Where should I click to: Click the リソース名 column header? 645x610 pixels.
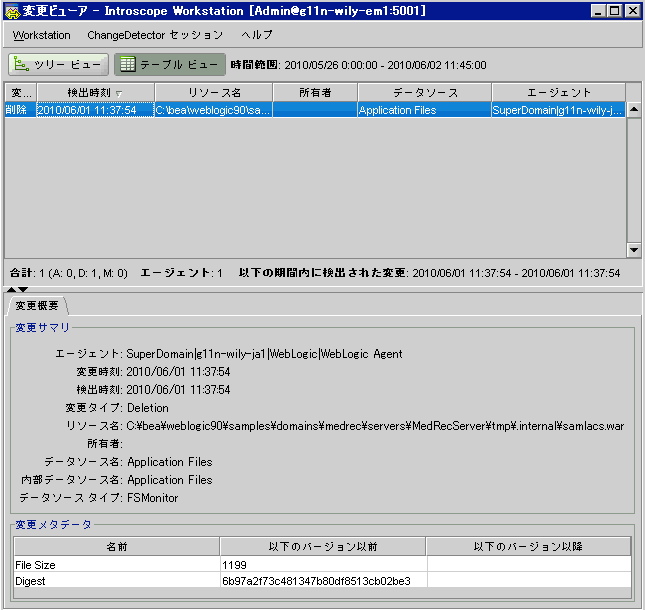213,93
